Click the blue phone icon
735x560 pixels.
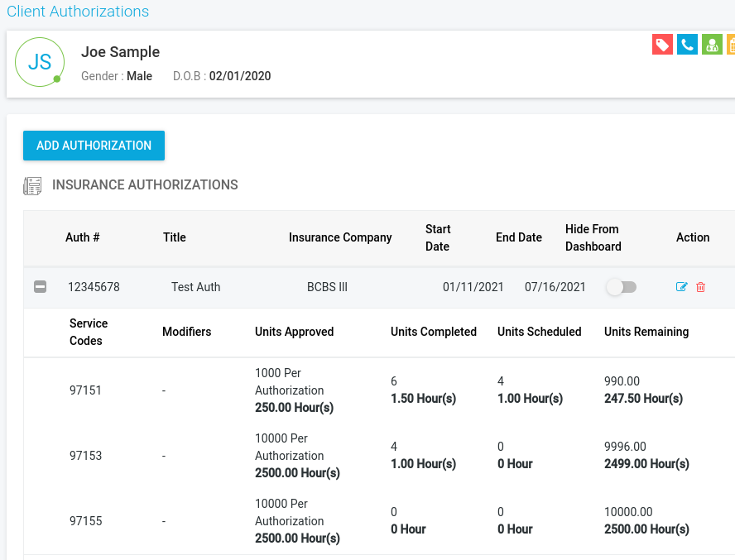(x=687, y=45)
